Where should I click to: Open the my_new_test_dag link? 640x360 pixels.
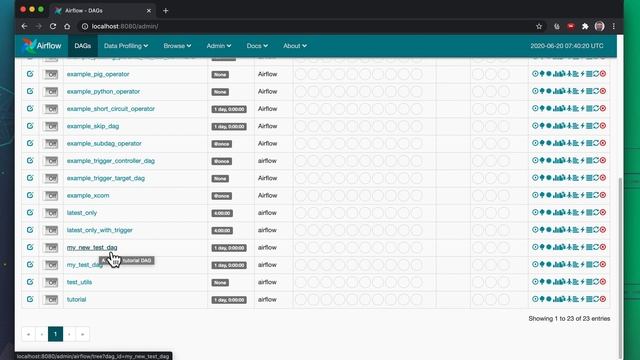click(x=92, y=247)
